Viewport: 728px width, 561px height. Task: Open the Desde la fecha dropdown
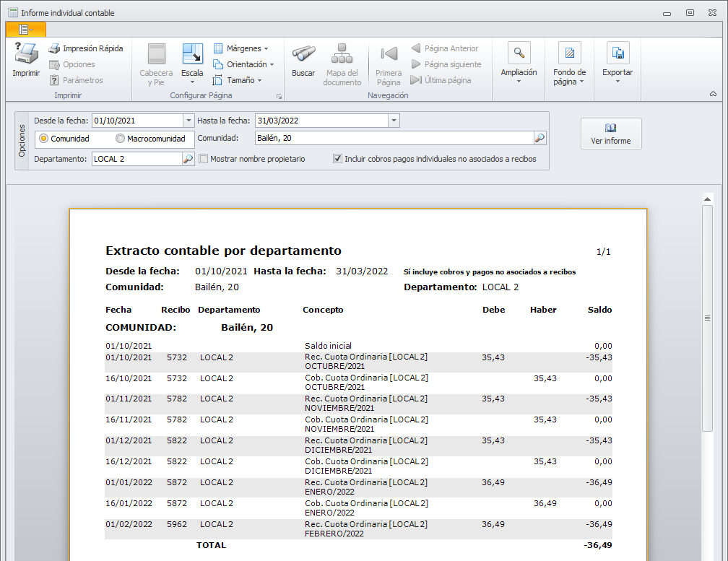tap(188, 121)
